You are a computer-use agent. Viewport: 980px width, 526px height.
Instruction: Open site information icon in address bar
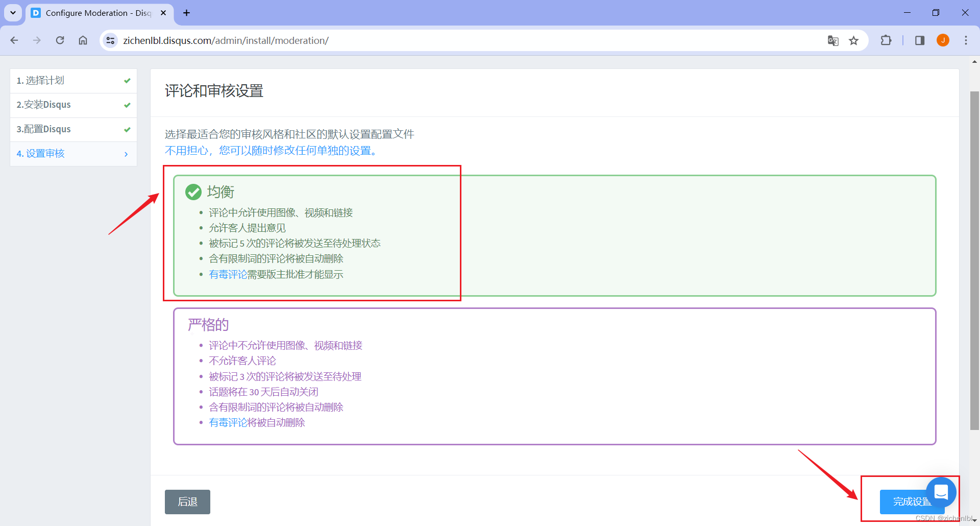pos(110,40)
